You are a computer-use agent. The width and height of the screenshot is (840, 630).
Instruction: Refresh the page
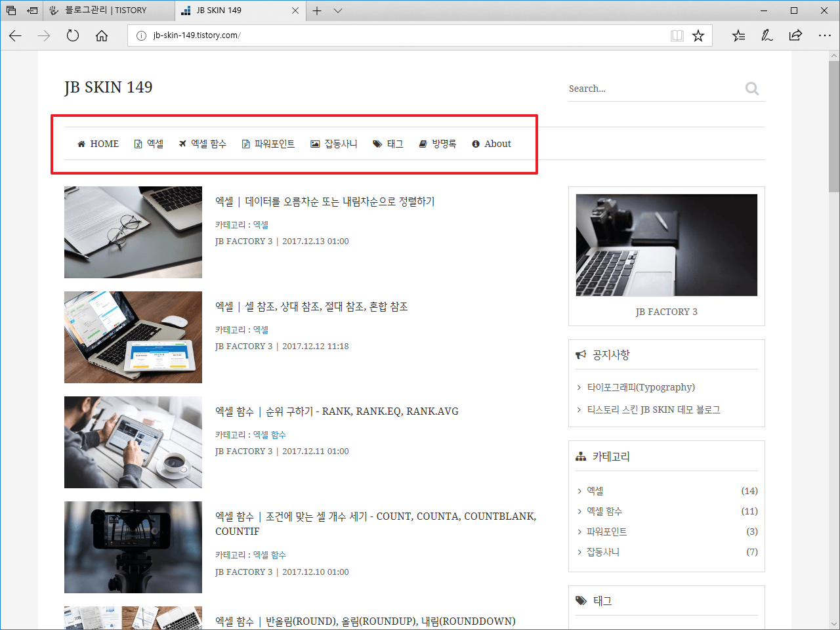[73, 35]
